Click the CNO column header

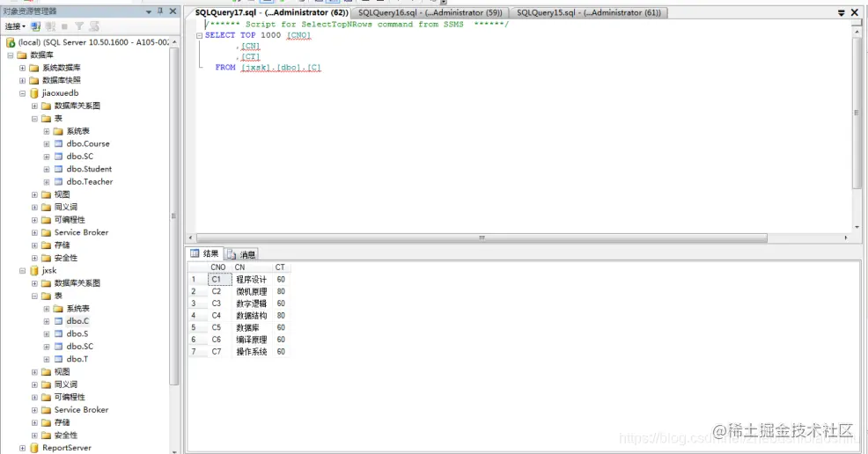[x=218, y=267]
